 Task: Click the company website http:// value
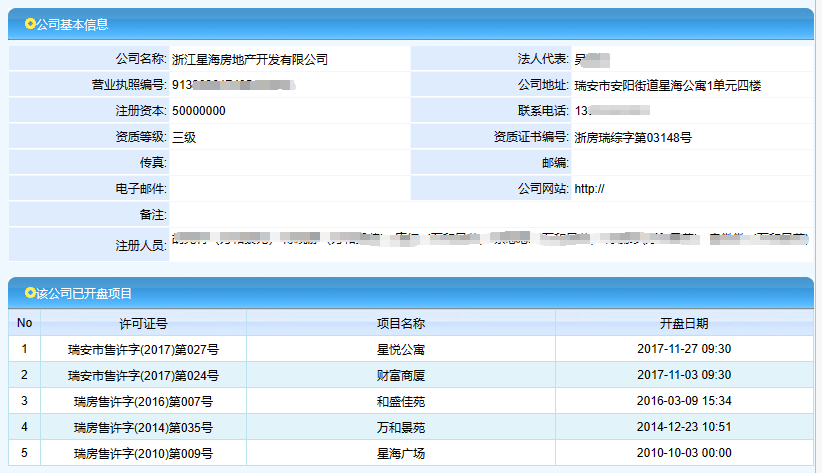click(590, 188)
